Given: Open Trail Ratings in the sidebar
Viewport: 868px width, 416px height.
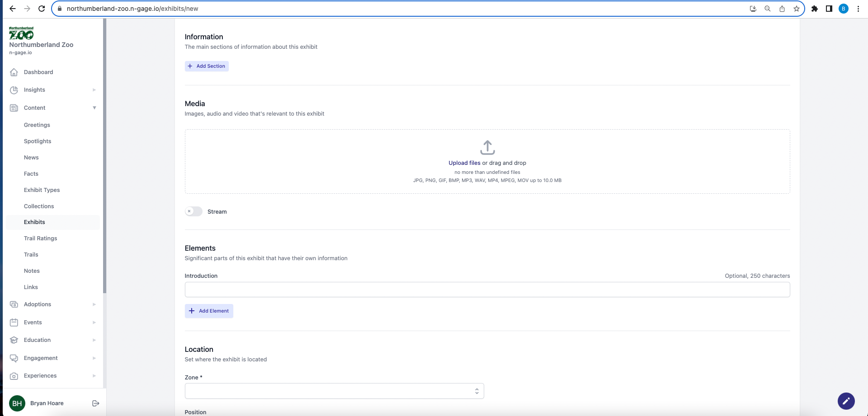Looking at the screenshot, I should pyautogui.click(x=41, y=238).
